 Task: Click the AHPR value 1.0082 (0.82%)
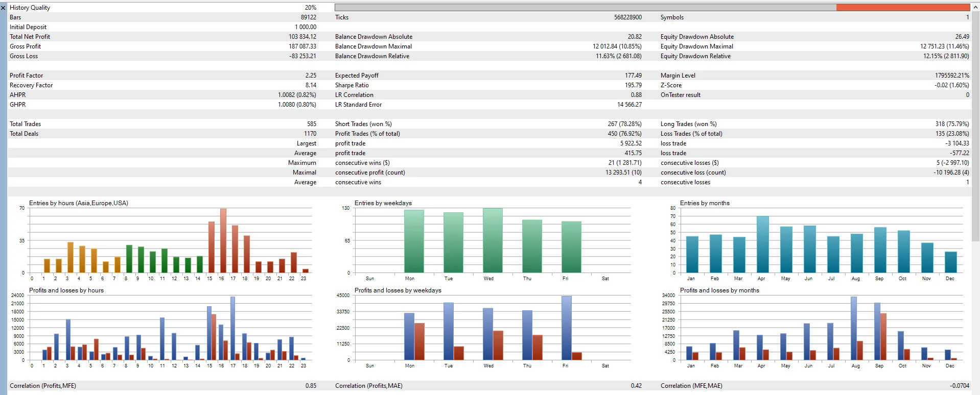297,95
